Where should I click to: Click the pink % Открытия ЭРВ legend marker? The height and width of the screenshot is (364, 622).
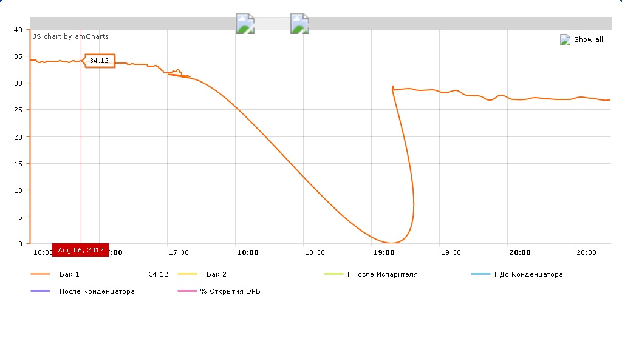coord(187,291)
